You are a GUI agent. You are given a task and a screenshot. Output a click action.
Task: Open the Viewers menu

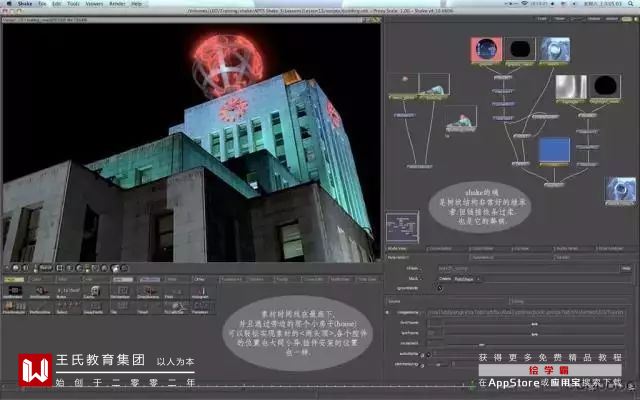[x=94, y=4]
